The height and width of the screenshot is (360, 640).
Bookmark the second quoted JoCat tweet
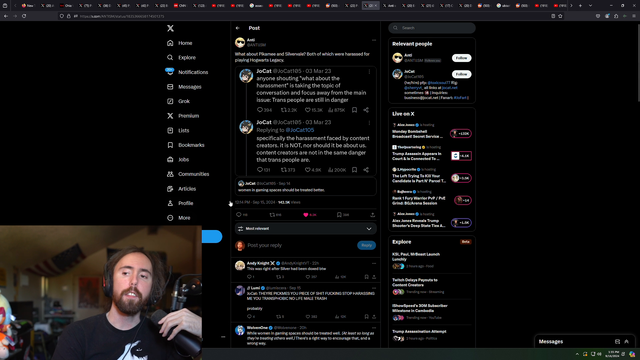(x=354, y=170)
